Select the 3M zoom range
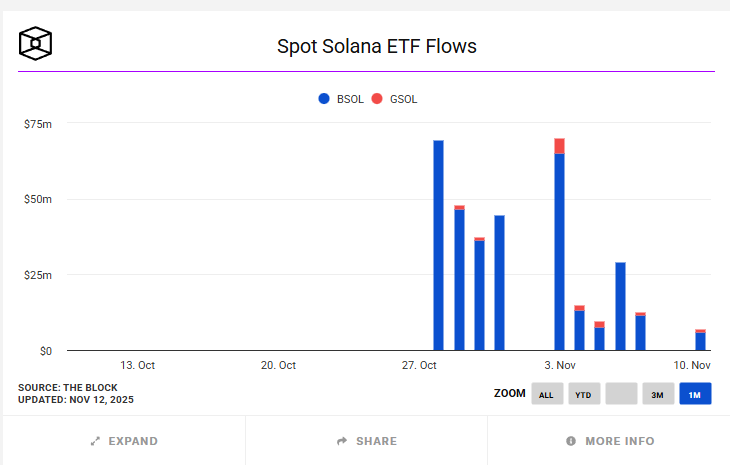Screen dimensions: 730x465 [x=657, y=394]
